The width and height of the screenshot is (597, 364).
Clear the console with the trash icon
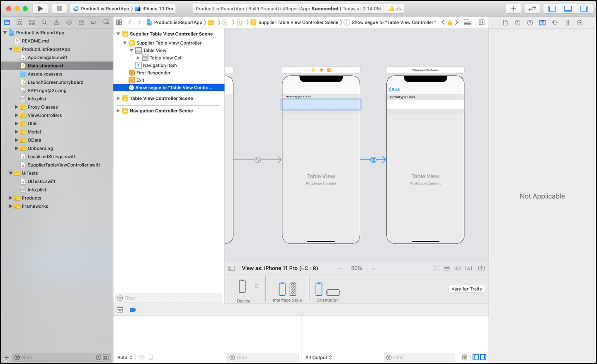point(464,357)
